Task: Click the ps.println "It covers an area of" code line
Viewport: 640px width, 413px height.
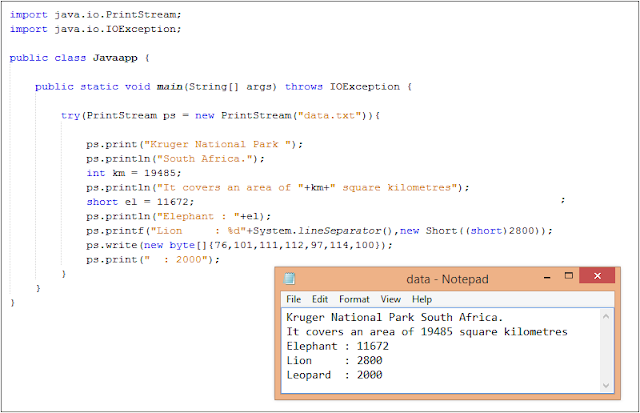Action: [278, 187]
